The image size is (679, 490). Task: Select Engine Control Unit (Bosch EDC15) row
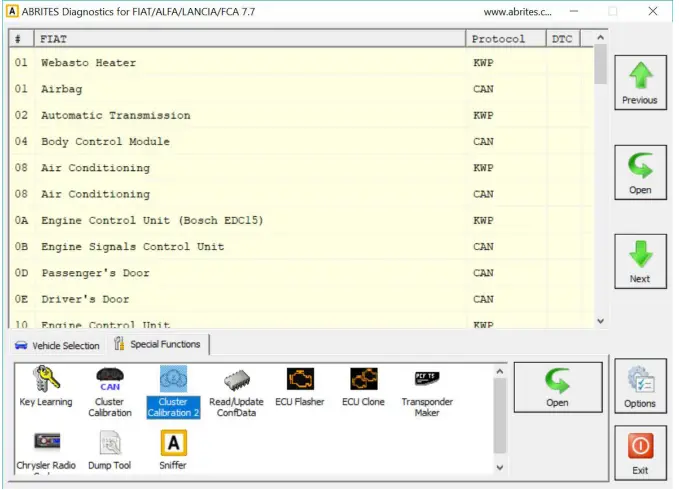301,221
